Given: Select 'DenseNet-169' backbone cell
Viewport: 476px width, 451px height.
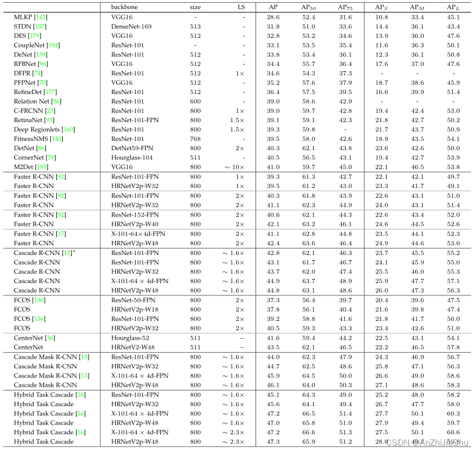Looking at the screenshot, I should point(131,26).
